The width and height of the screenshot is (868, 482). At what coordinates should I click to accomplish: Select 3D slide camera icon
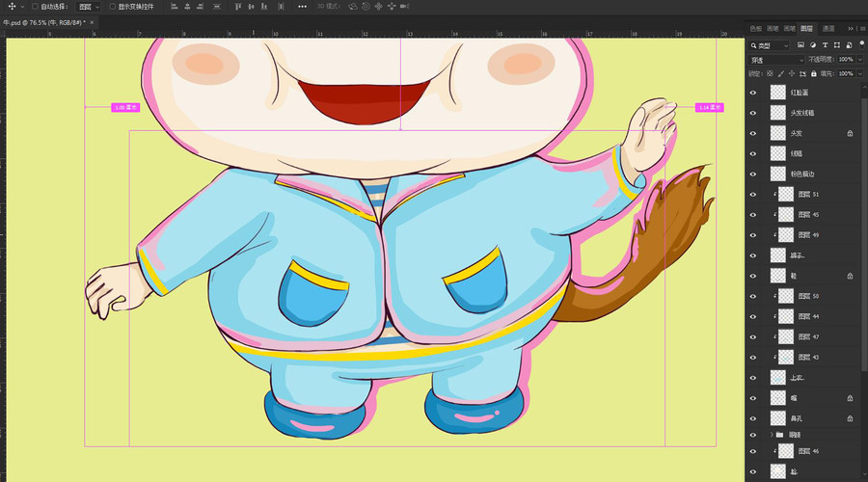392,7
